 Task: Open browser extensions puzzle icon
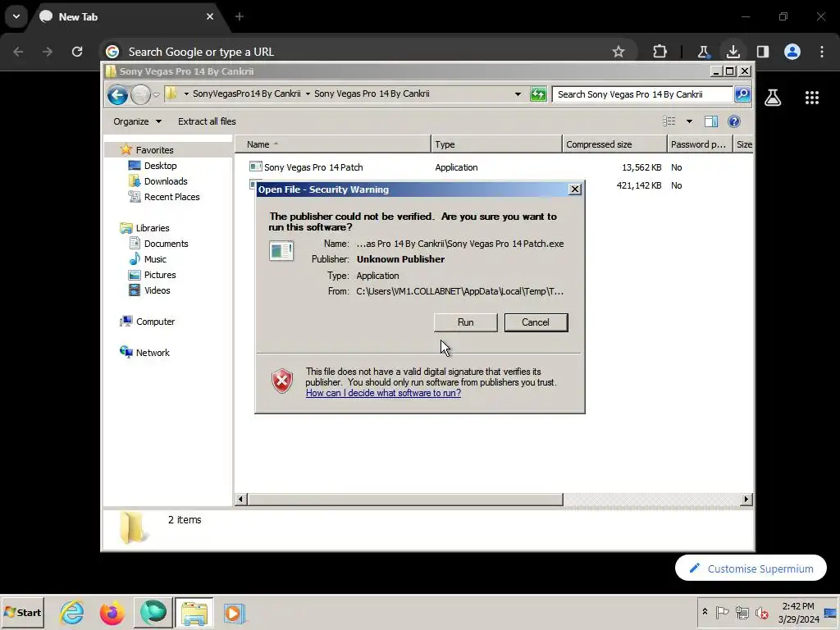(660, 52)
